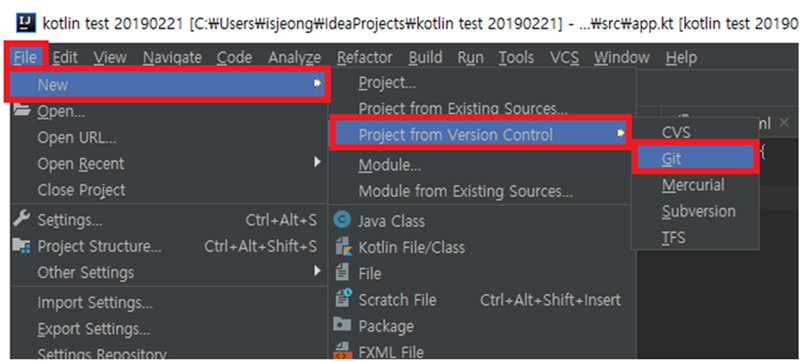
Task: Expand the Other Settings submenu arrow
Action: click(x=317, y=271)
